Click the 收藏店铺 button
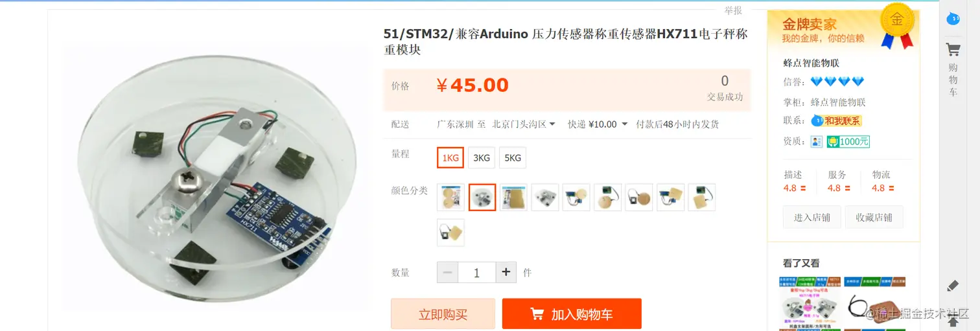Image resolution: width=980 pixels, height=331 pixels. tap(874, 217)
